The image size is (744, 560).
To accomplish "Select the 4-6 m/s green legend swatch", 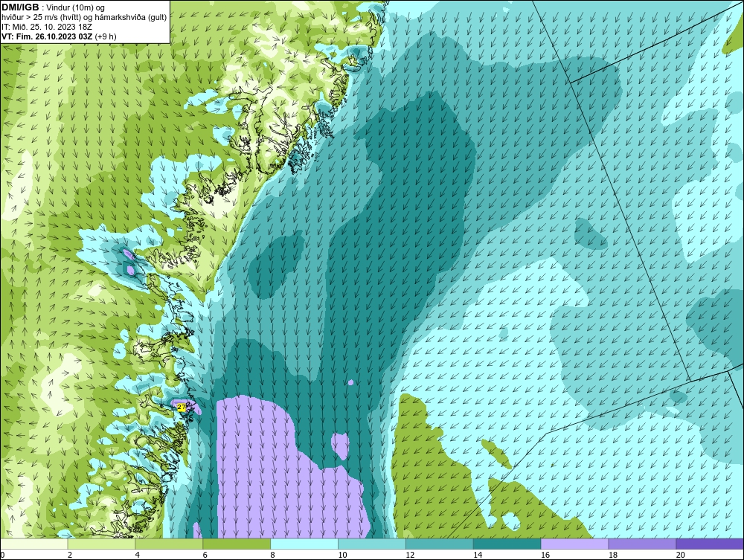I will [169, 544].
